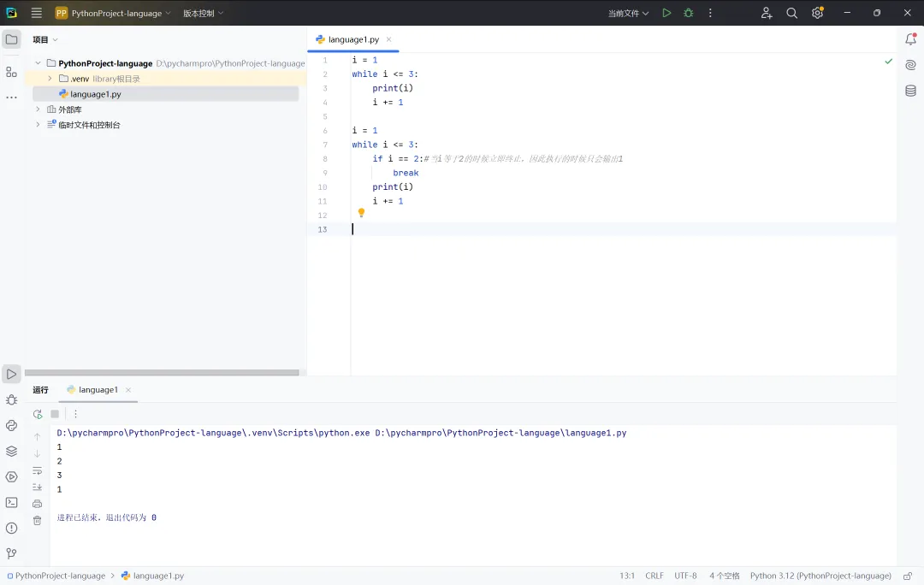Click the python.exe interpreter path link in console

[x=213, y=433]
